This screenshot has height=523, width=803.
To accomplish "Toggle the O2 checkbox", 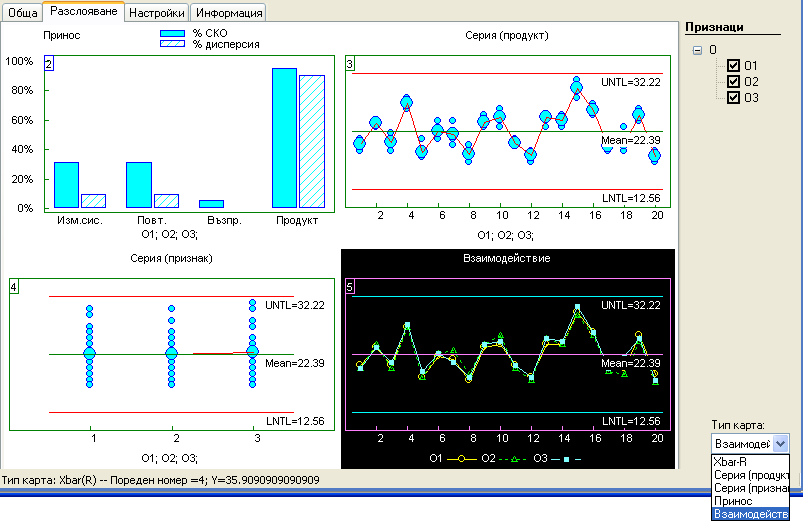I will point(733,81).
